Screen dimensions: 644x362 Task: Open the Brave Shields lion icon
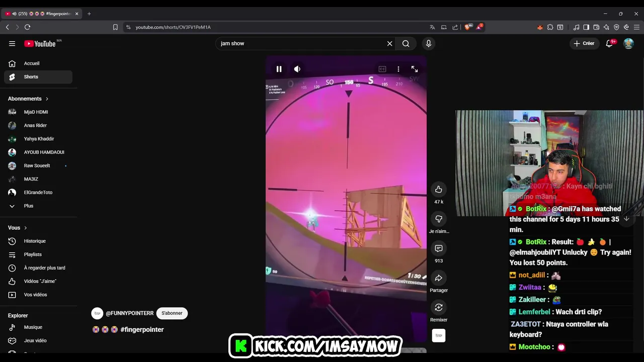[x=468, y=27]
